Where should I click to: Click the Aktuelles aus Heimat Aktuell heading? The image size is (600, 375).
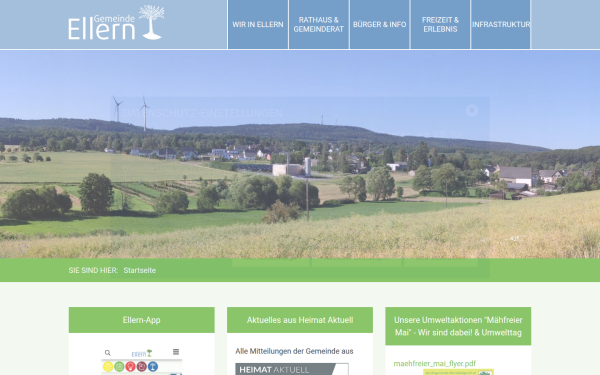pos(300,320)
